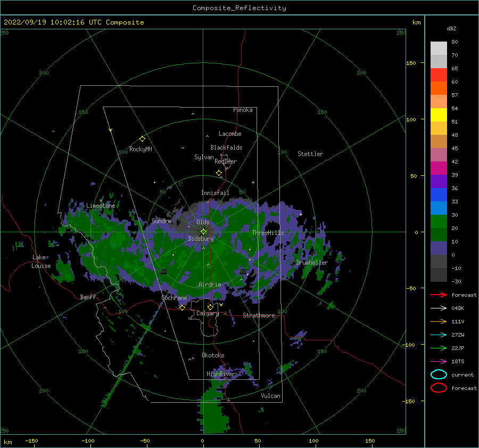Click the Sylvan label
This screenshot has height=448, width=479.
point(204,157)
